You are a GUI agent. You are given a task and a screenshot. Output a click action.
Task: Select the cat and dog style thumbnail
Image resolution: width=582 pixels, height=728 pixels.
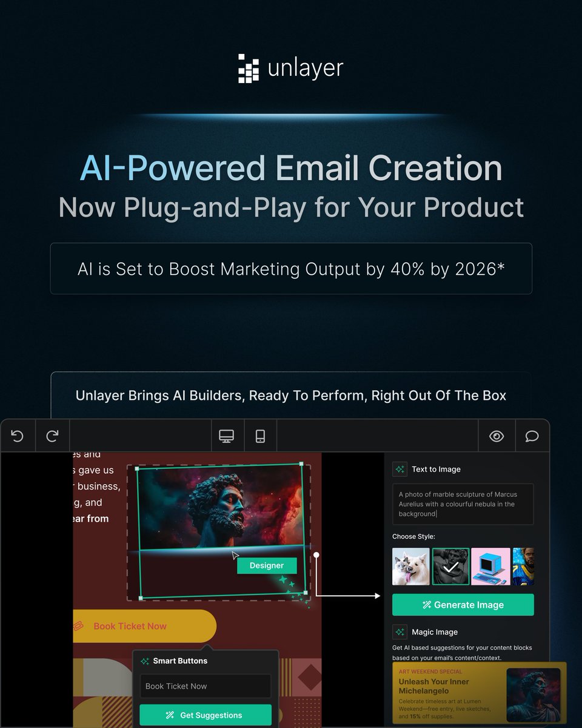pyautogui.click(x=411, y=567)
